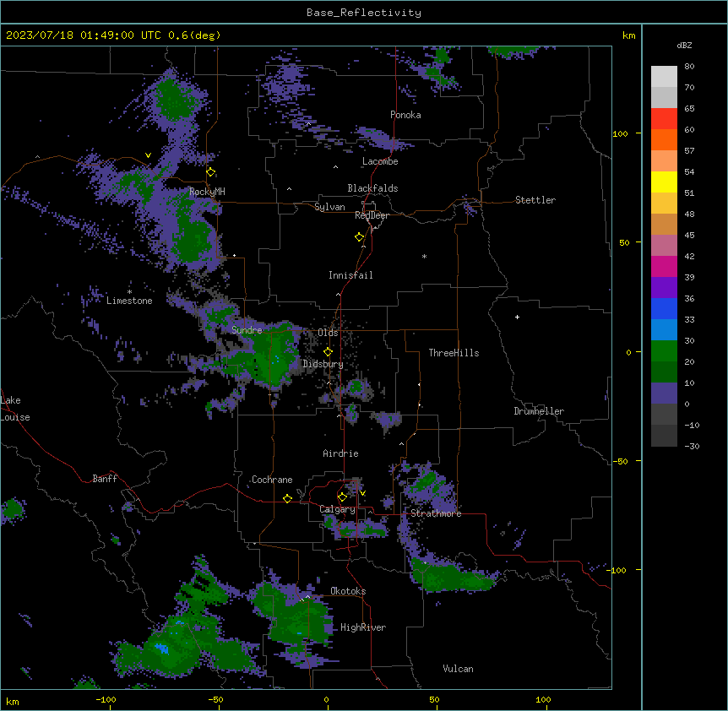Select the Strathmore label
The height and width of the screenshot is (711, 728).
(x=436, y=513)
